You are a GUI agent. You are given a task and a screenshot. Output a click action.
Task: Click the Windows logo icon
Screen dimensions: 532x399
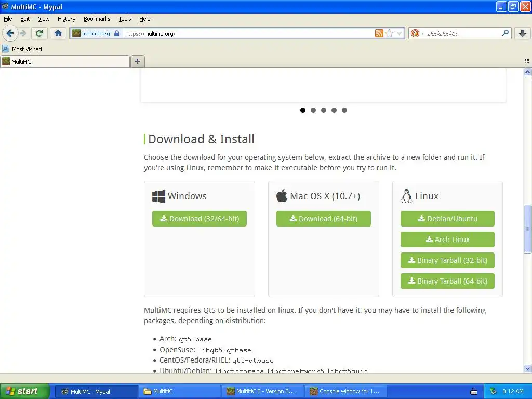coord(158,196)
